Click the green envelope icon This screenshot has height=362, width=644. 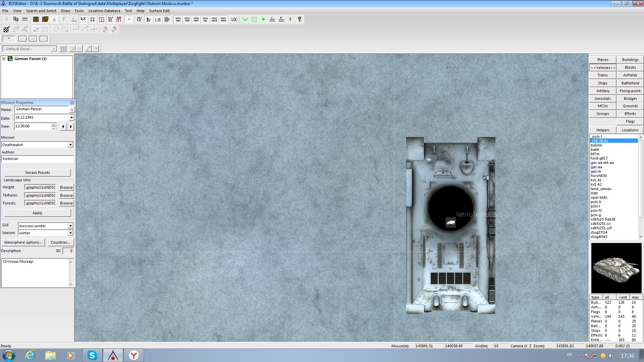pos(254,19)
